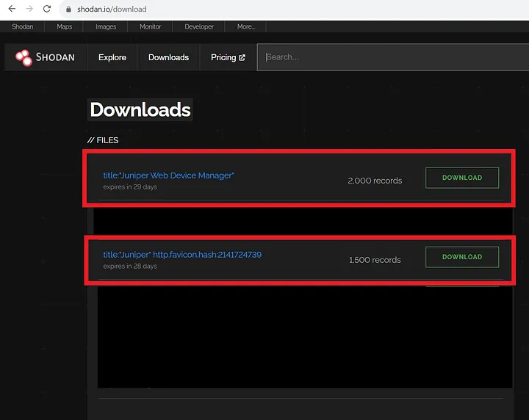Focus the Search... input field
Viewport: 529px width, 420px height.
pos(393,57)
